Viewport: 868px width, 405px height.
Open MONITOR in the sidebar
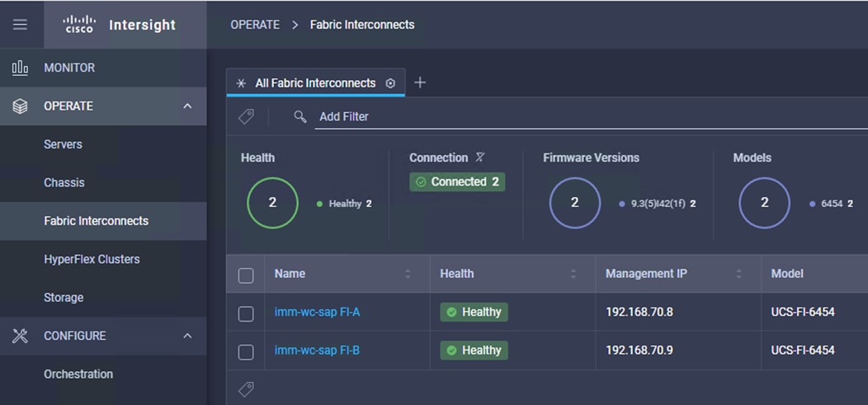click(x=103, y=68)
